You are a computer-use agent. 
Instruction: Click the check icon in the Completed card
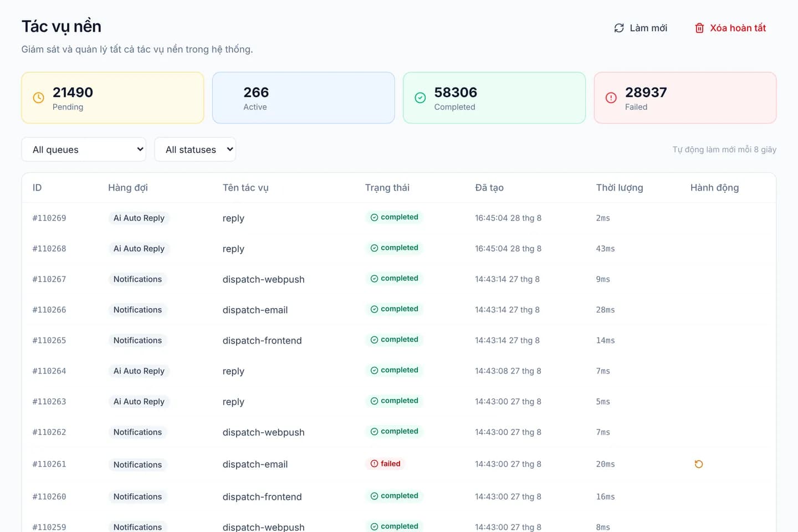(420, 98)
